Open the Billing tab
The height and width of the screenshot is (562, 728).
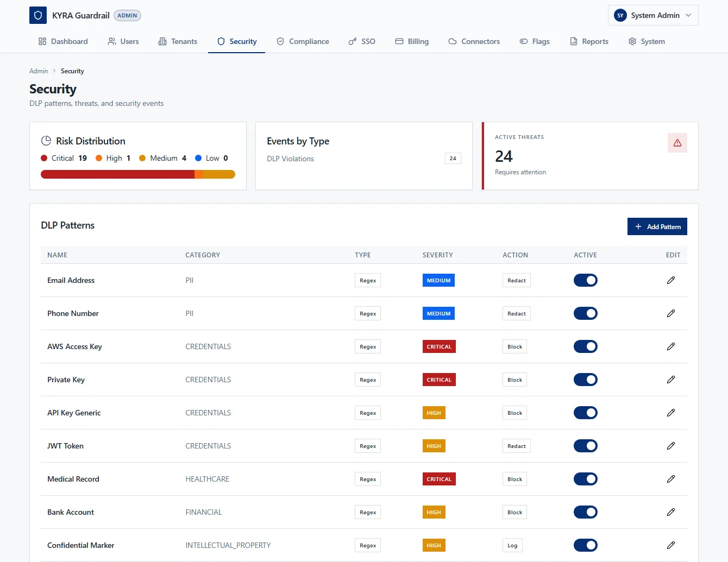[x=412, y=41]
